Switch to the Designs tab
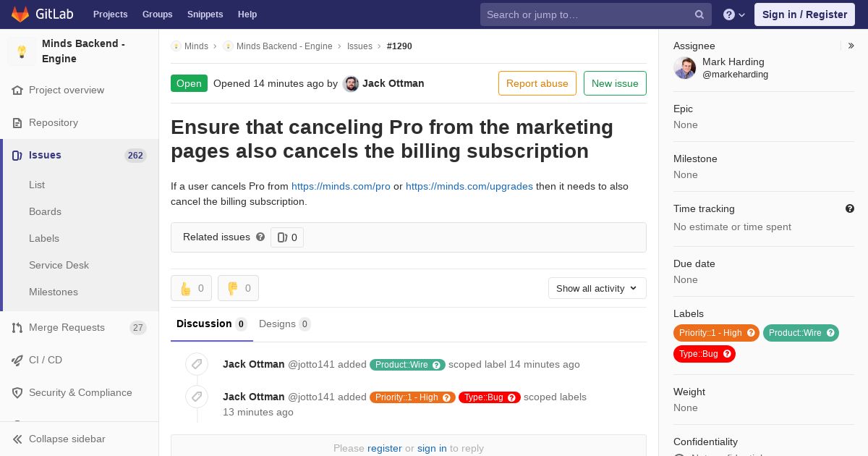 pyautogui.click(x=285, y=324)
